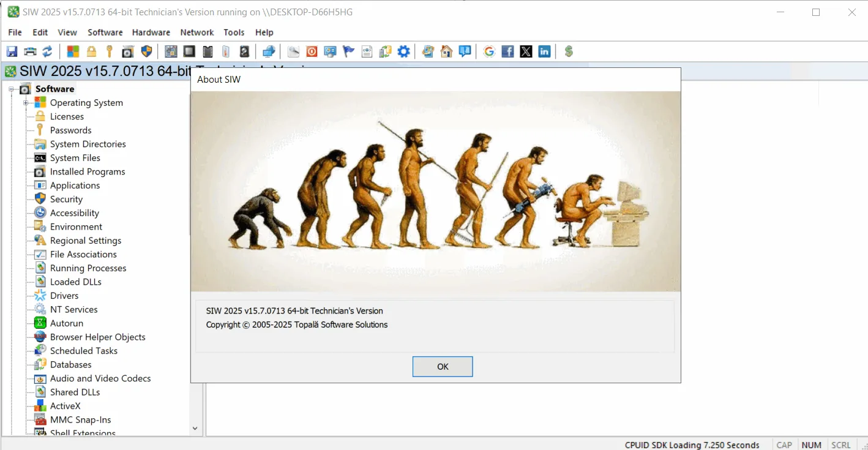Open the Tools menu

234,32
